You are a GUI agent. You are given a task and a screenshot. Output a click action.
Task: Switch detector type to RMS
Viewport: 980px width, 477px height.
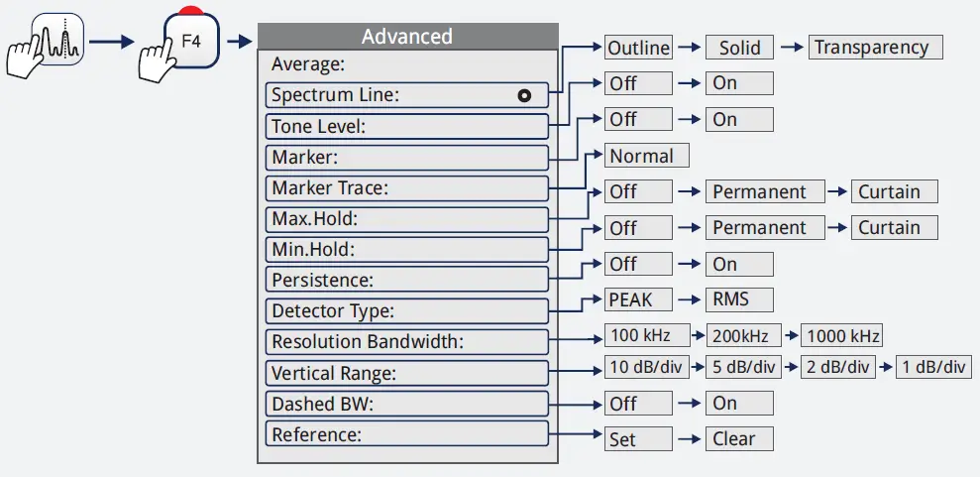[739, 299]
